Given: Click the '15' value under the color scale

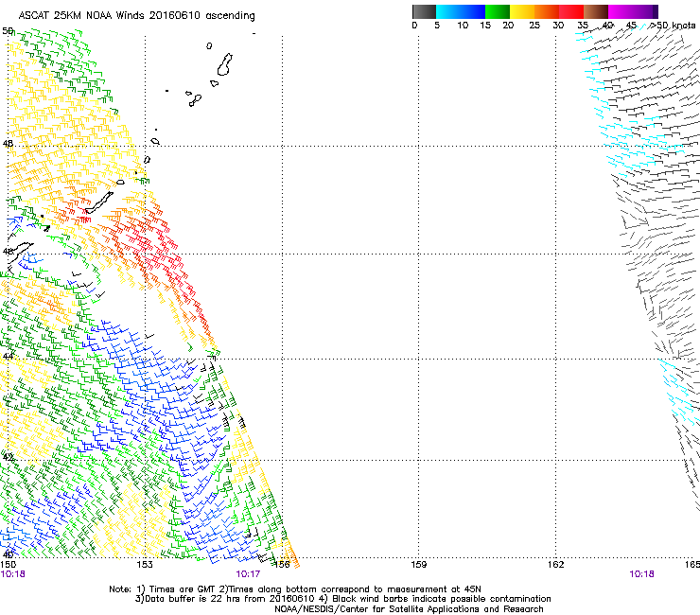Looking at the screenshot, I should point(485,26).
